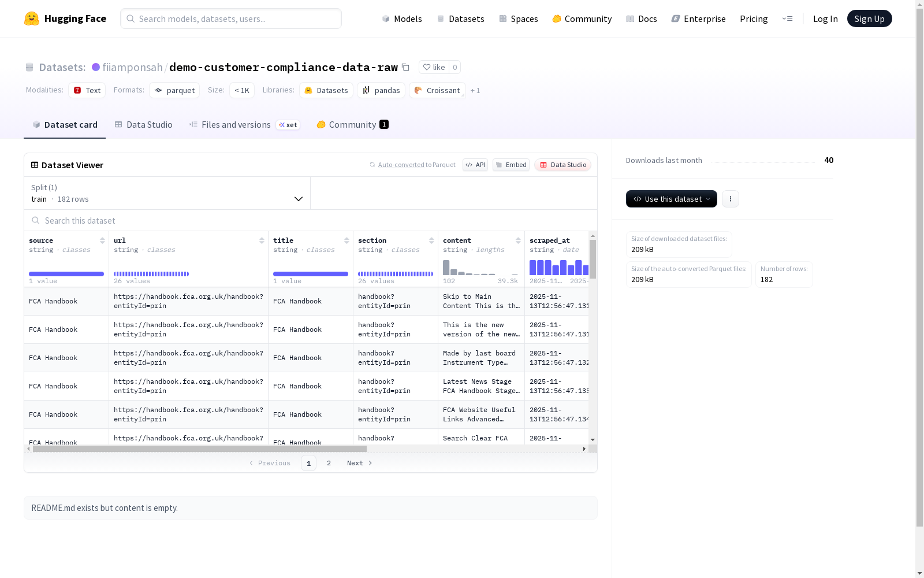Viewport: 924px width, 578px height.
Task: Open Community in the top navigation
Action: (x=582, y=18)
